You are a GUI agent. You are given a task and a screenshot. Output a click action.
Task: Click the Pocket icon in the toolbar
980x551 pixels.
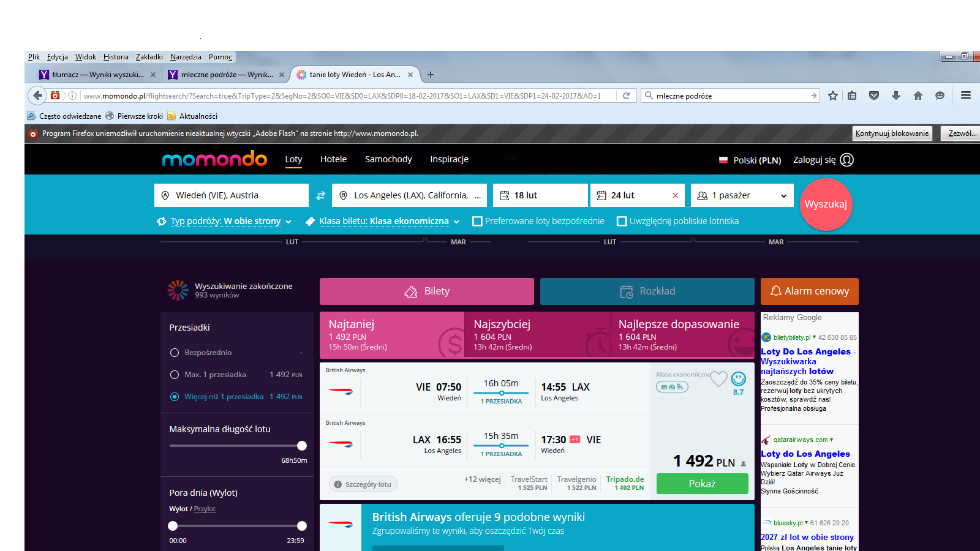click(x=874, y=96)
